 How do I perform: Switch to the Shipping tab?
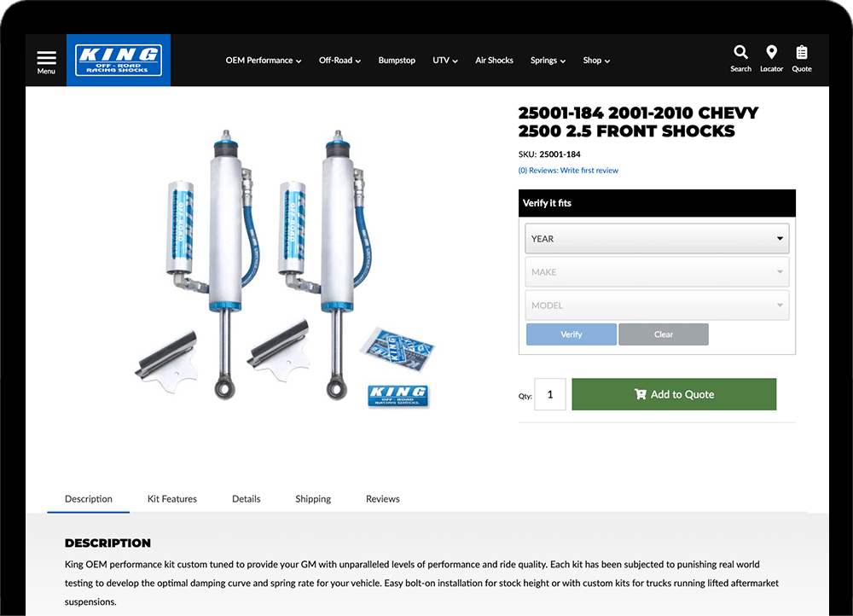pyautogui.click(x=313, y=498)
